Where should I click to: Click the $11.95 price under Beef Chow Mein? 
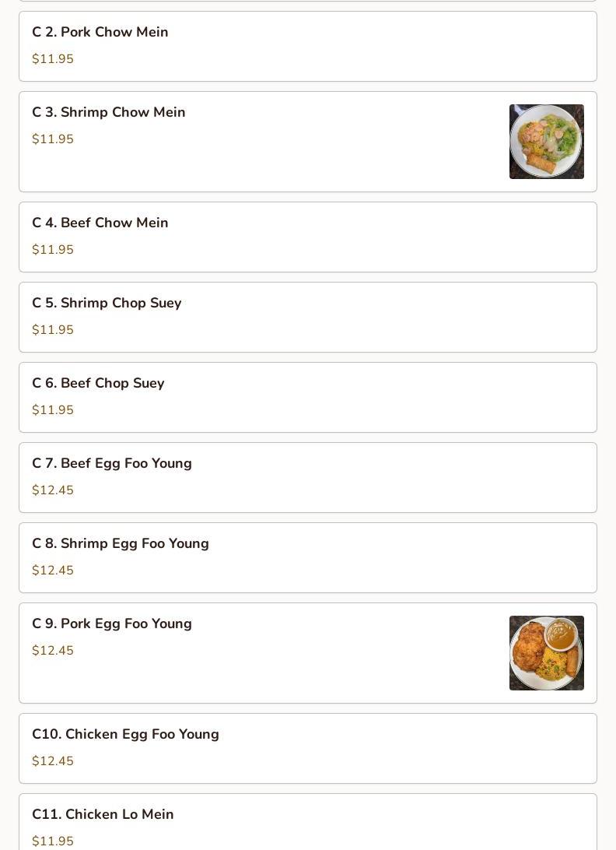click(53, 249)
